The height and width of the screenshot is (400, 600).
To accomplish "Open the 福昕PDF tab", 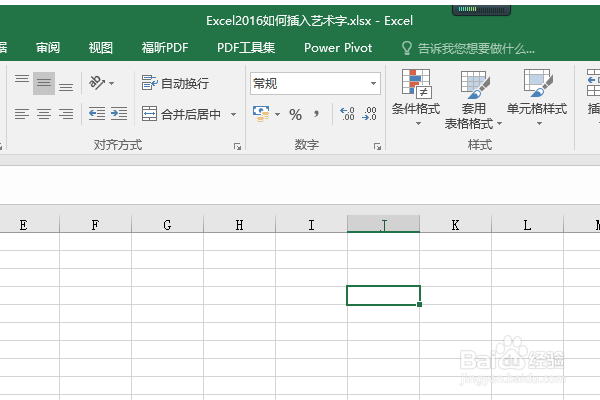I will point(165,48).
